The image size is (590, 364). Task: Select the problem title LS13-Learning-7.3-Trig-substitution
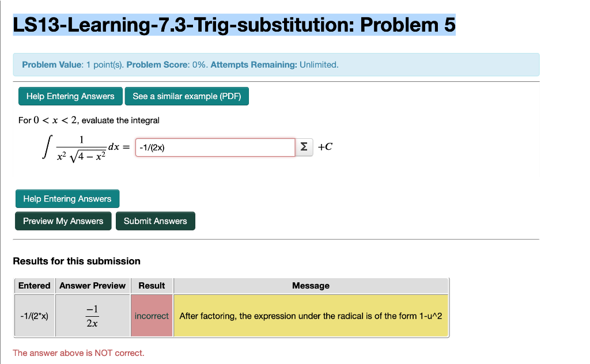click(x=233, y=25)
